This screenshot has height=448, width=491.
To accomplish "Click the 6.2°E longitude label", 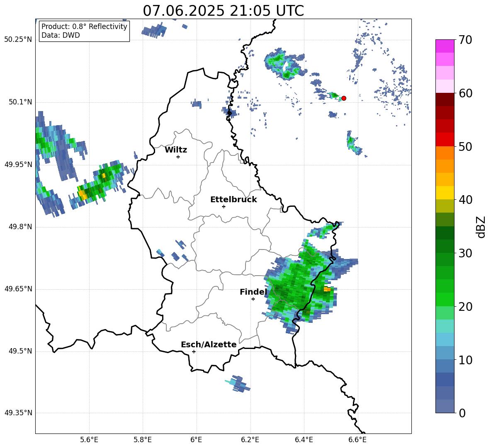I will pos(250,440).
